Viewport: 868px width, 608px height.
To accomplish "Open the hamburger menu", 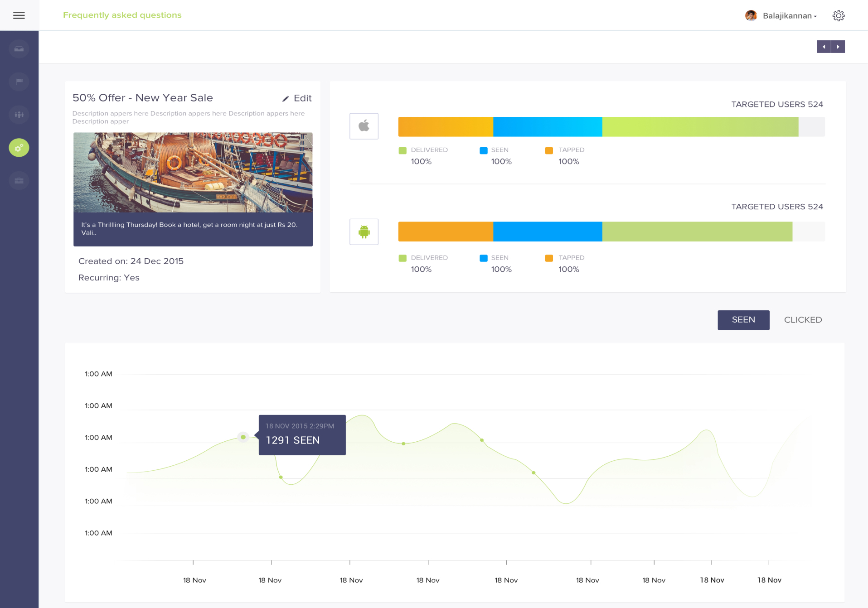I will 19,15.
